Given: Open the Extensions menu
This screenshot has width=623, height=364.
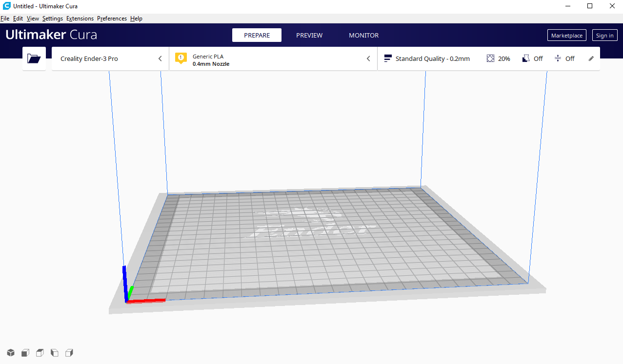Looking at the screenshot, I should click(x=80, y=19).
